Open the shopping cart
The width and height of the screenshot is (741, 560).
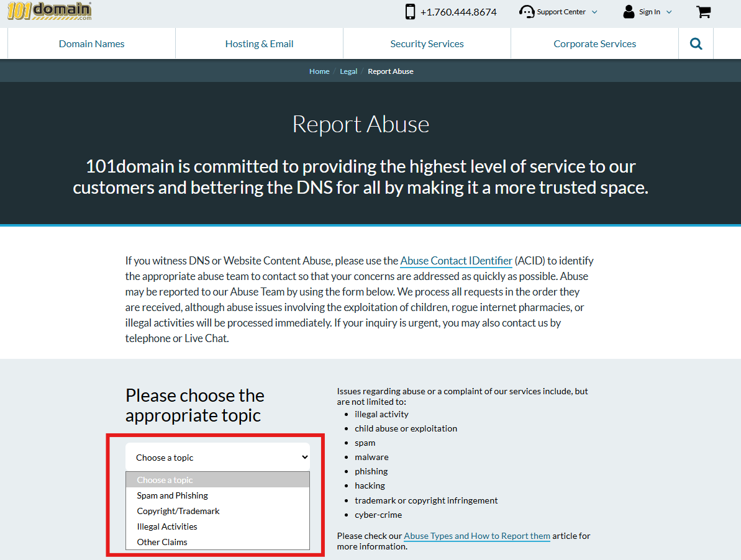pos(703,12)
